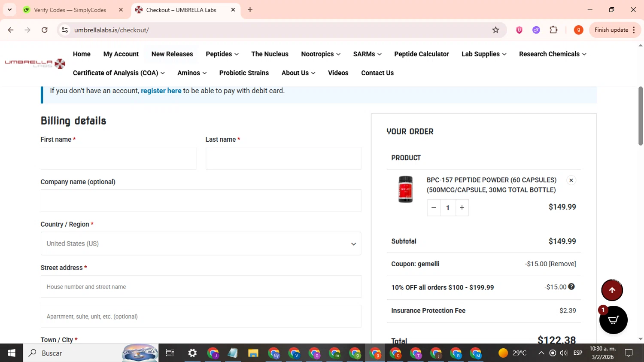Open the Windows Start menu
The image size is (644, 362).
12,353
